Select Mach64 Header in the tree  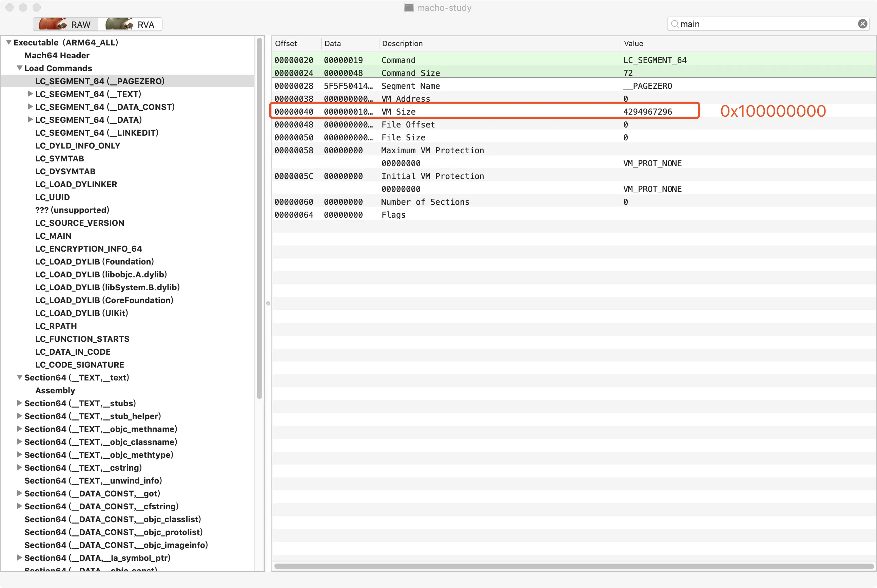click(57, 56)
